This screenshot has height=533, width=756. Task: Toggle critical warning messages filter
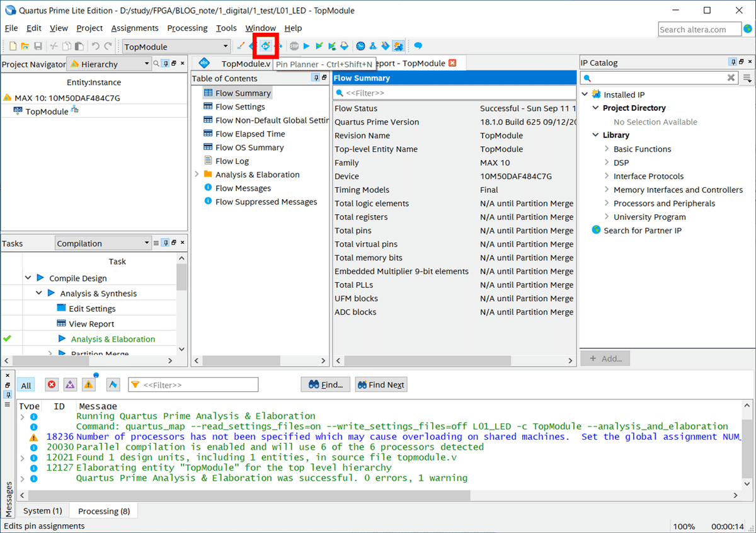(70, 385)
